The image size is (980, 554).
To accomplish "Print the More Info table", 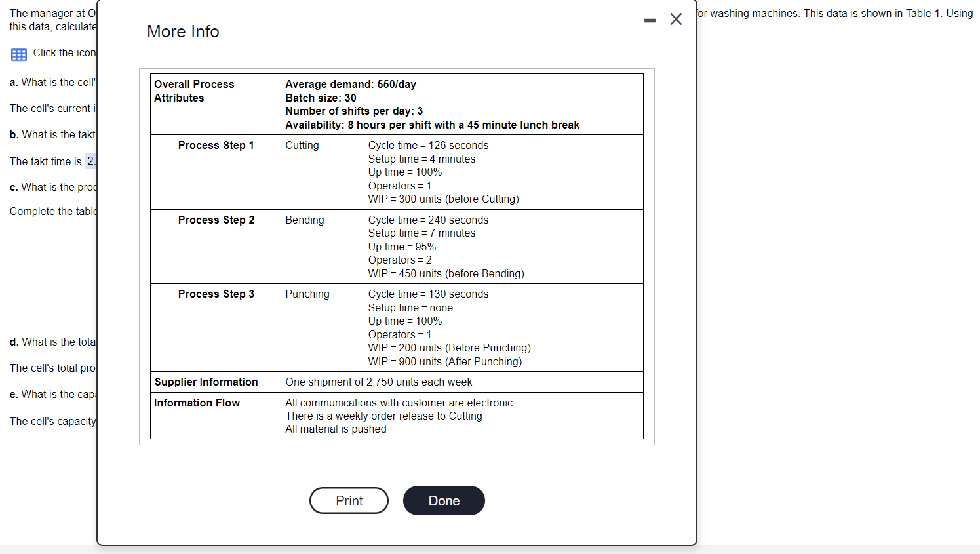I will [349, 501].
